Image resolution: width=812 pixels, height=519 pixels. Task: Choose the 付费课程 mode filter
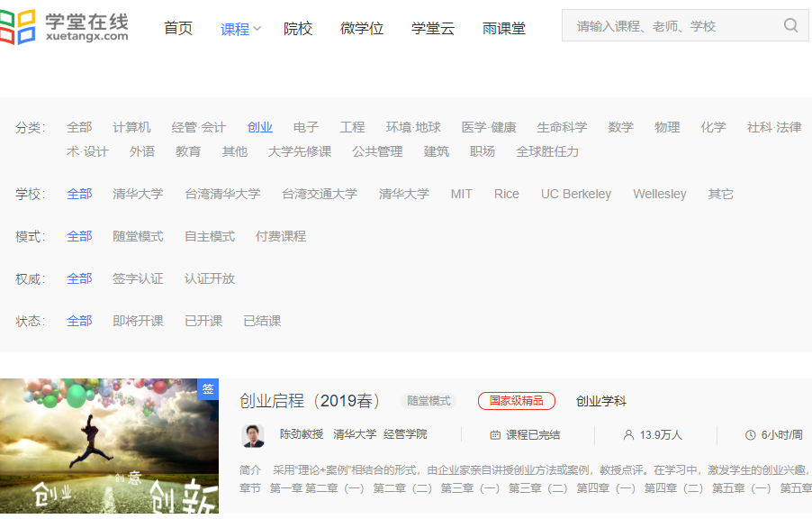(x=281, y=235)
